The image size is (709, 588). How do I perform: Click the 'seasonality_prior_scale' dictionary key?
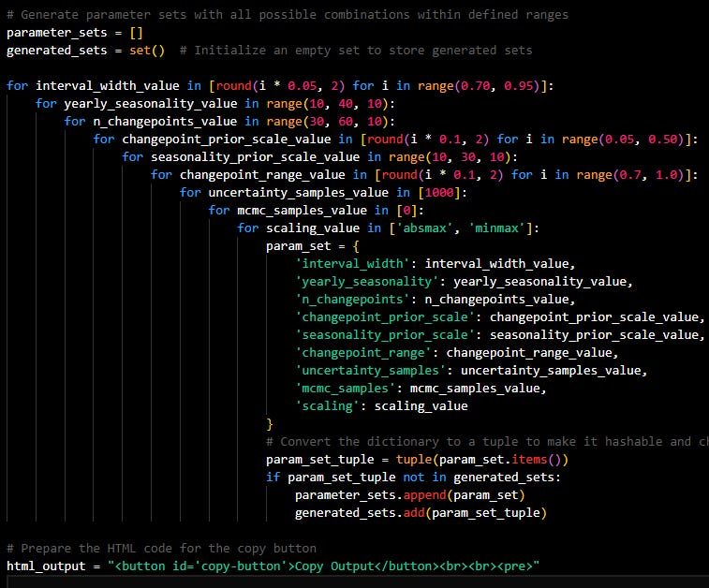(385, 335)
